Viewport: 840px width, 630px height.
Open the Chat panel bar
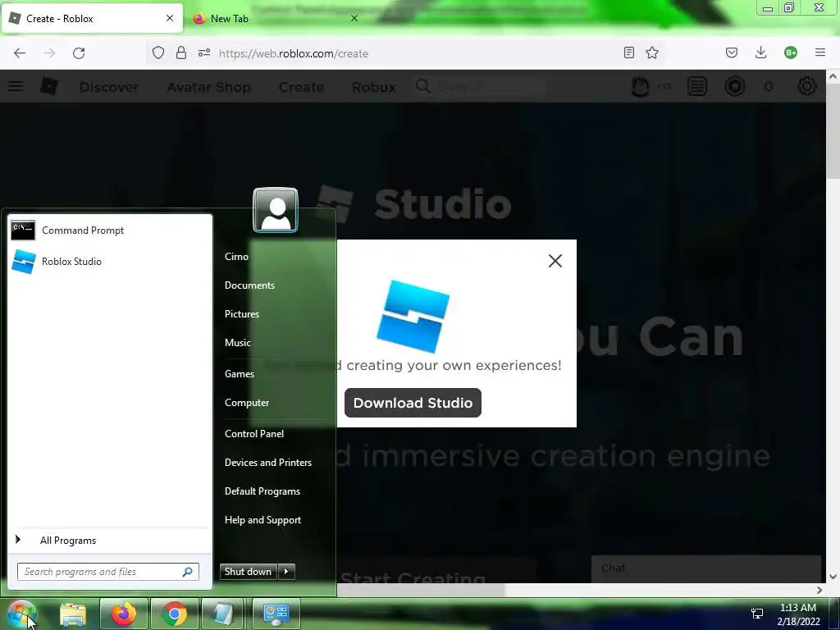(706, 569)
